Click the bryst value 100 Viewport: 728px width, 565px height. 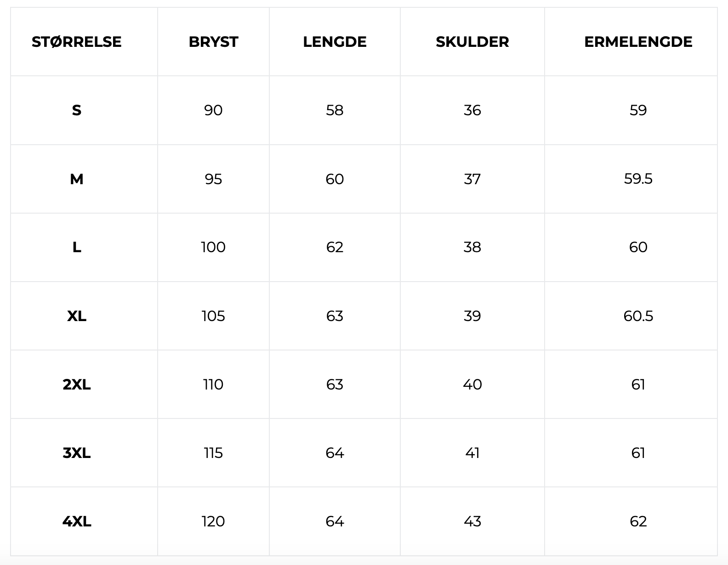(x=213, y=247)
